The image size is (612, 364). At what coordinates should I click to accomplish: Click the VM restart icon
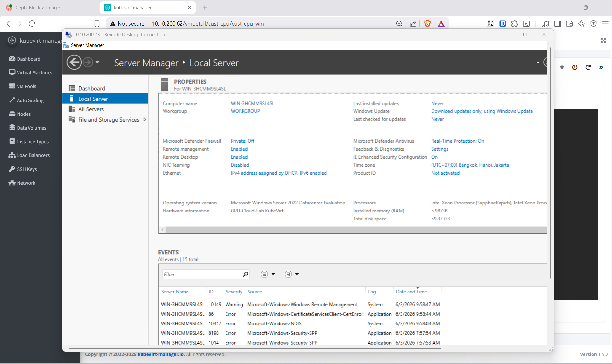[588, 67]
